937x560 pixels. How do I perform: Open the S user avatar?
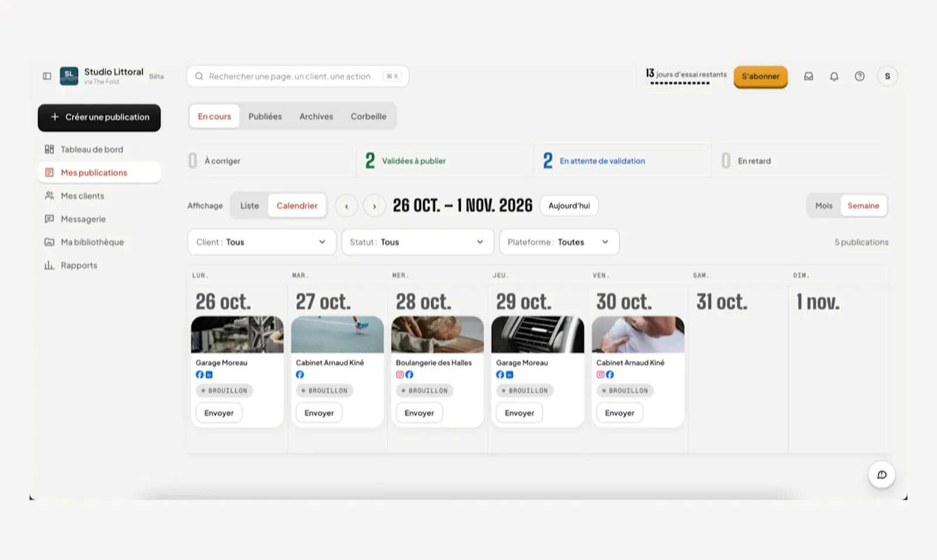(887, 76)
